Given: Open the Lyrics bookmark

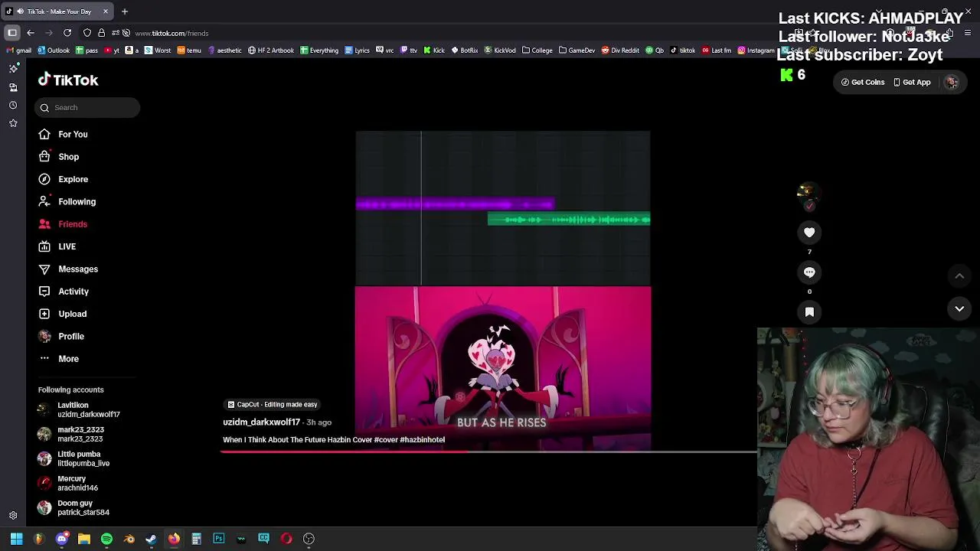Looking at the screenshot, I should click(358, 51).
